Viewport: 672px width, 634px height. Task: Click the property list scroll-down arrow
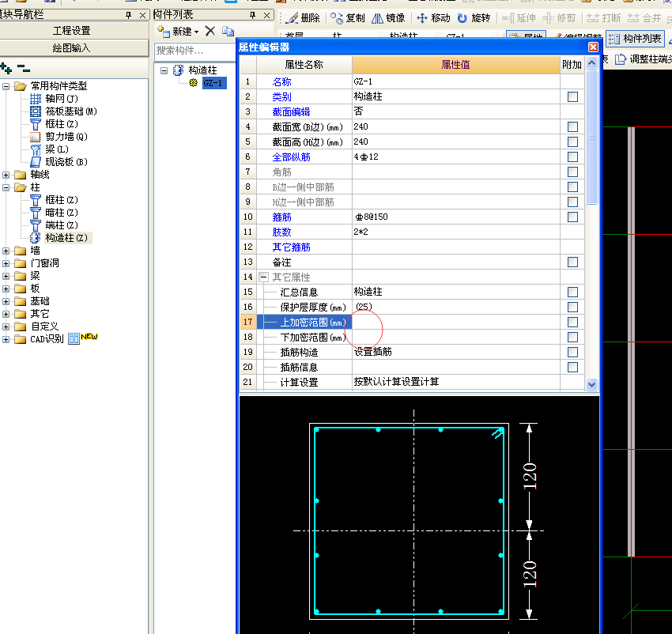pos(592,383)
